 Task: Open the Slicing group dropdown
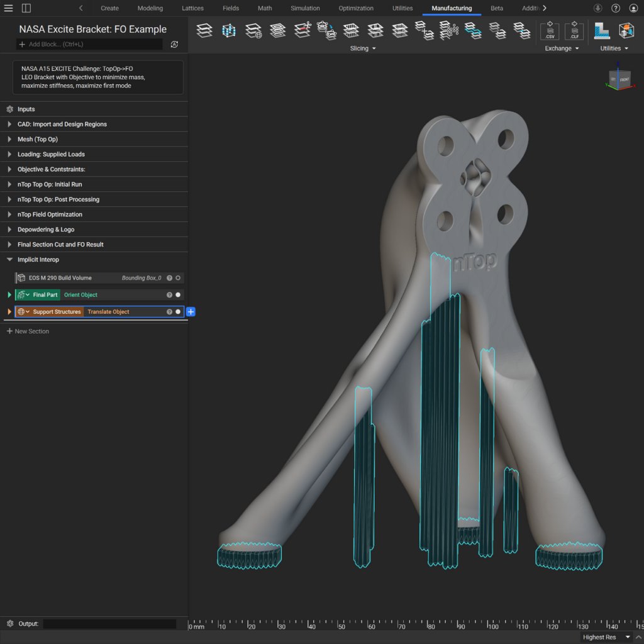point(363,48)
